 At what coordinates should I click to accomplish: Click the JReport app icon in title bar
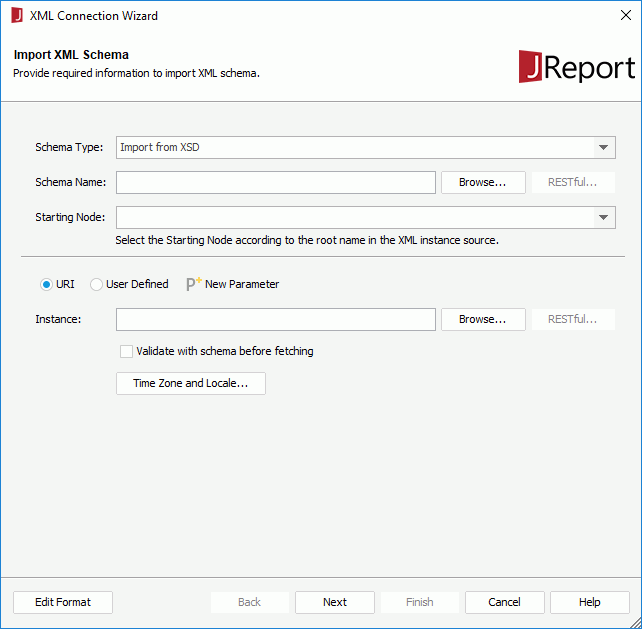(x=17, y=16)
